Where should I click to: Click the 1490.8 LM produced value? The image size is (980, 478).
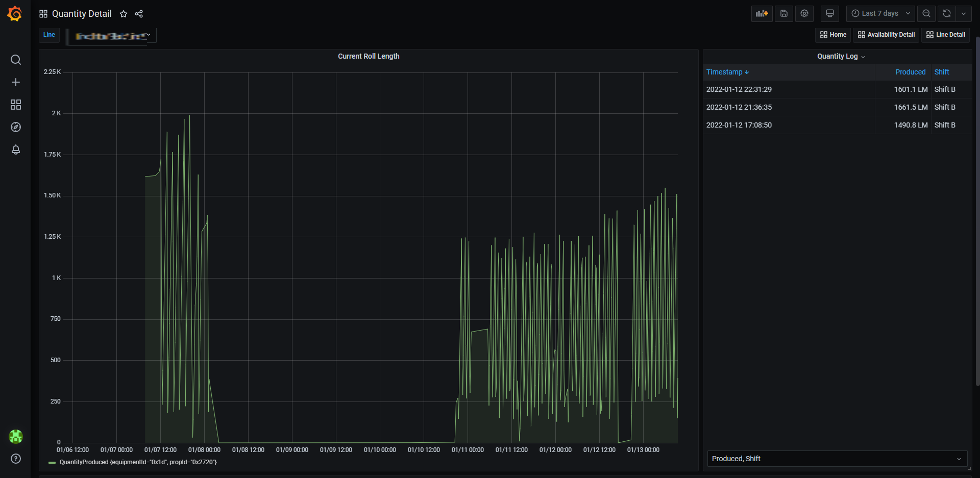(x=911, y=125)
